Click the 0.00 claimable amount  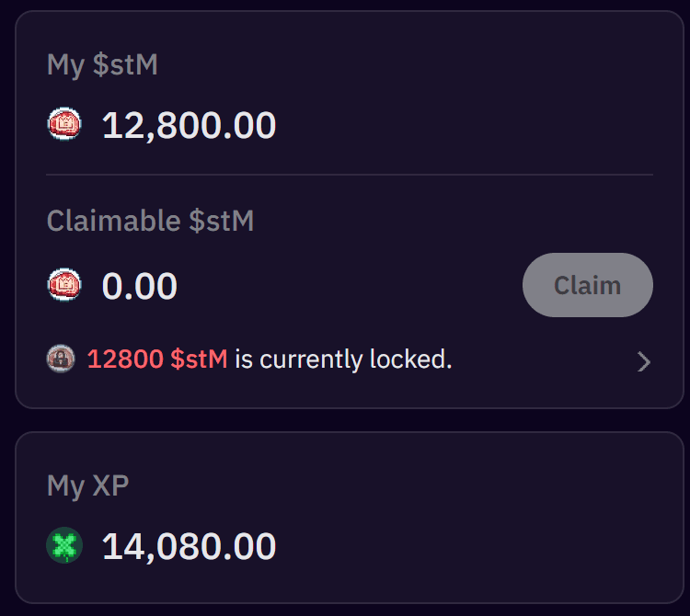140,287
